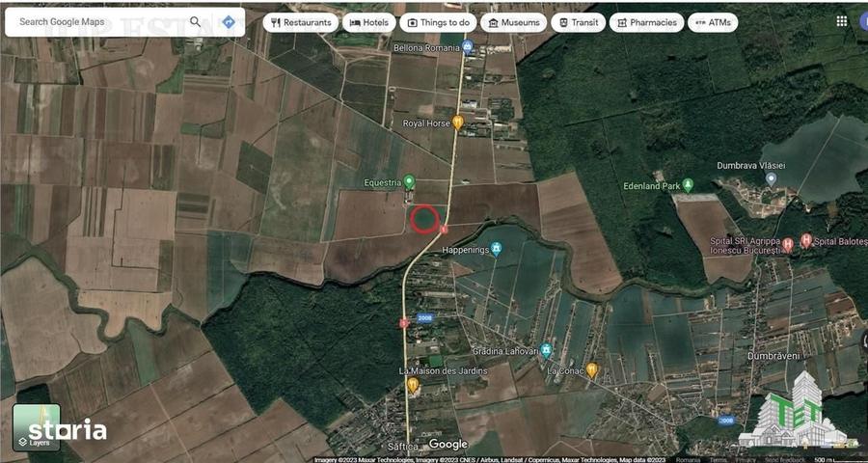Click the Dumbrava Vlăsiei label text
Viewport: 868px width, 463px height.
(751, 166)
